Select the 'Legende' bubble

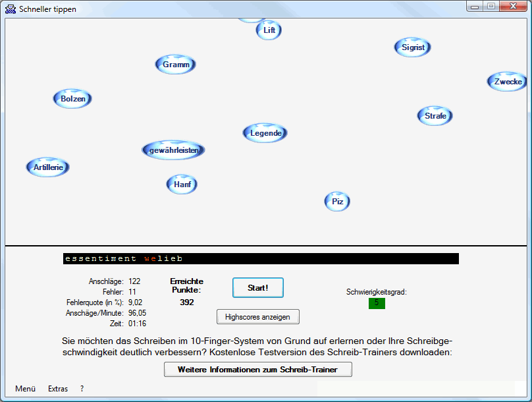point(266,133)
